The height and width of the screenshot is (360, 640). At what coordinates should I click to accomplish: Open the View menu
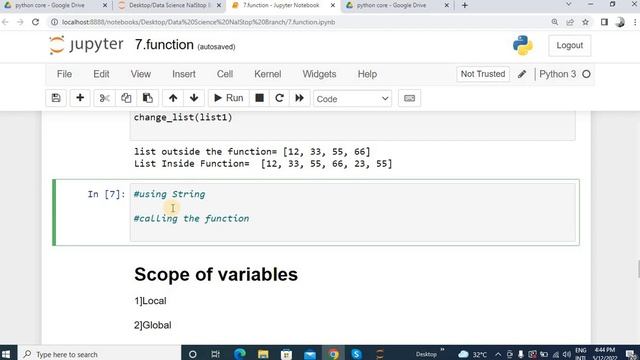point(141,74)
